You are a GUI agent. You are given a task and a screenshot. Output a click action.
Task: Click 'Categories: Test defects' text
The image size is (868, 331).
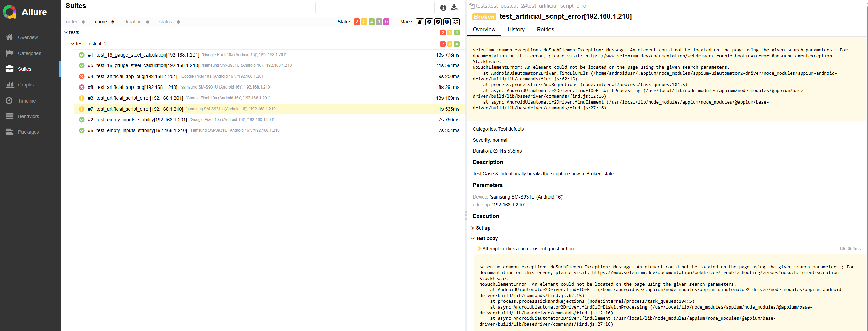pos(498,129)
